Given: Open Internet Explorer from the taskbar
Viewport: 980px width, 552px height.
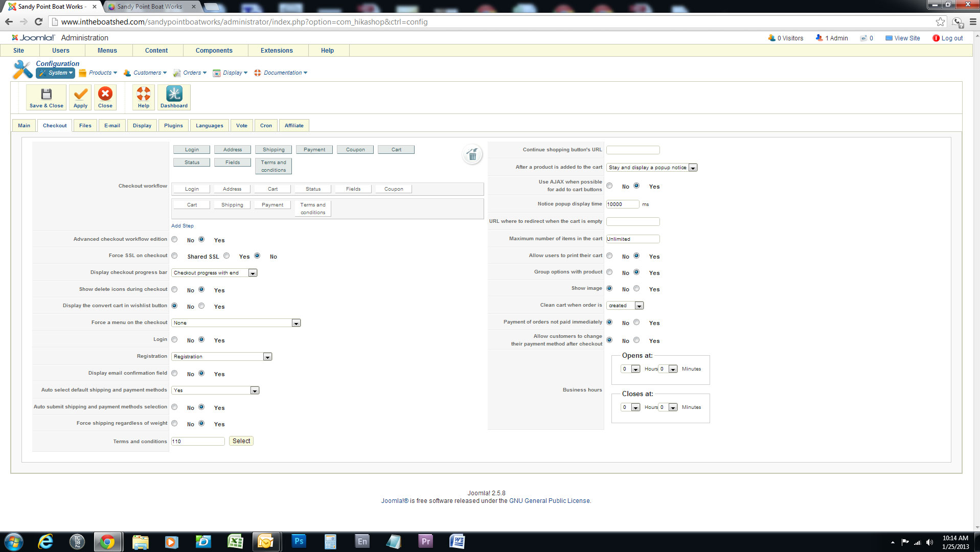Looking at the screenshot, I should (x=45, y=542).
